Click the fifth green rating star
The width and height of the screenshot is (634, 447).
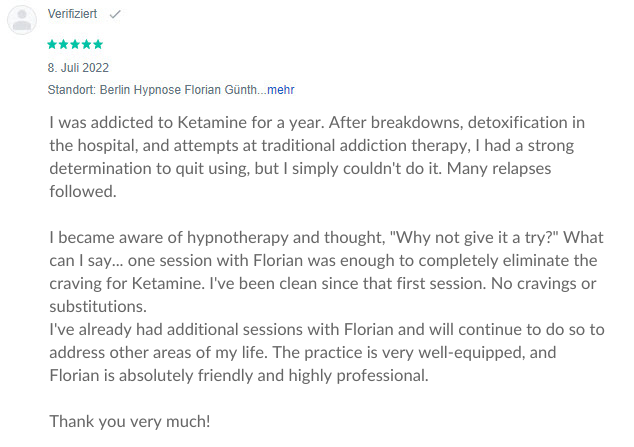[x=98, y=44]
